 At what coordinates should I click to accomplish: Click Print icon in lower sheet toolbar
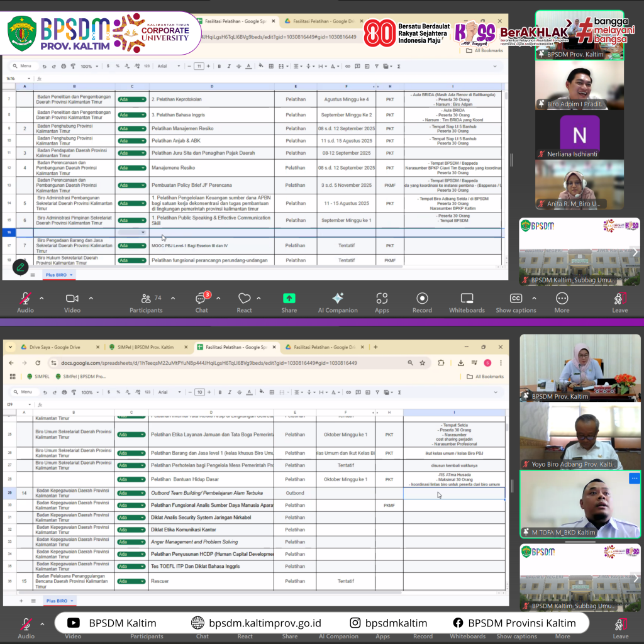(x=64, y=392)
